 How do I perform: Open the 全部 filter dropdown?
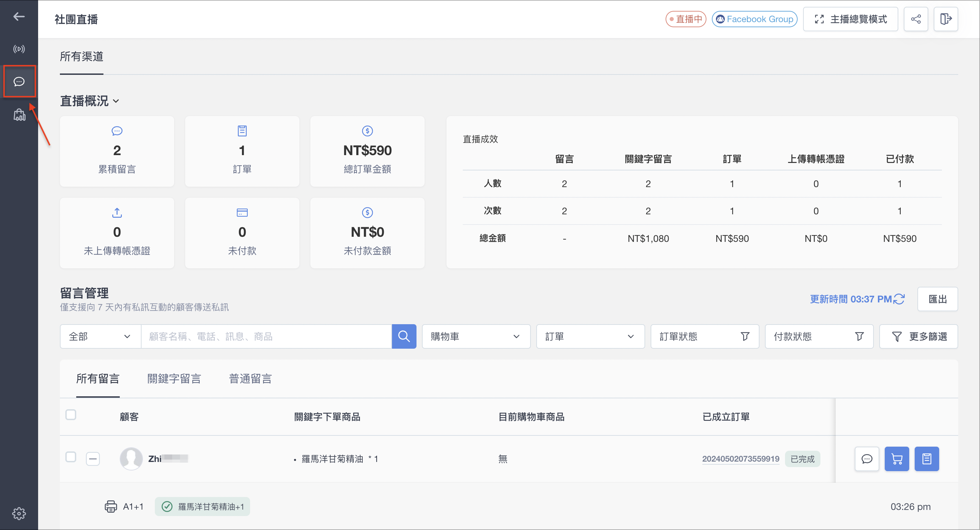click(x=100, y=336)
